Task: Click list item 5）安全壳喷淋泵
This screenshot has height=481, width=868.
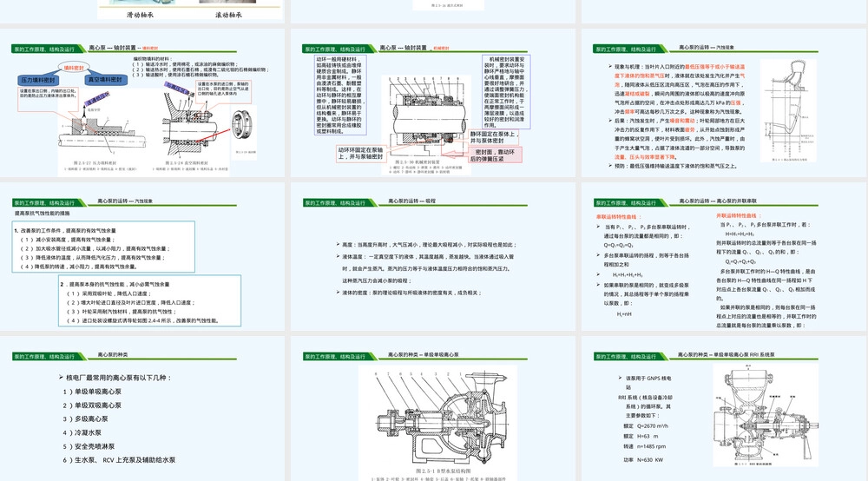Action: [89, 446]
